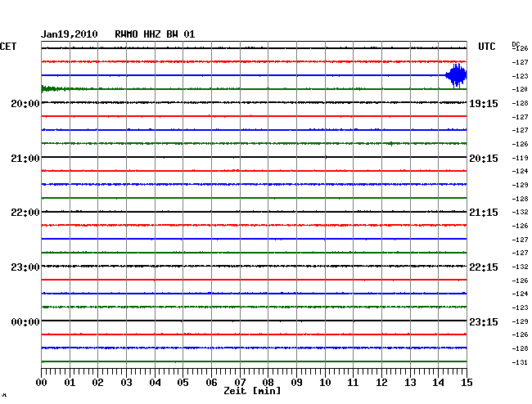Click the 10 minute axis label

[x=325, y=383]
